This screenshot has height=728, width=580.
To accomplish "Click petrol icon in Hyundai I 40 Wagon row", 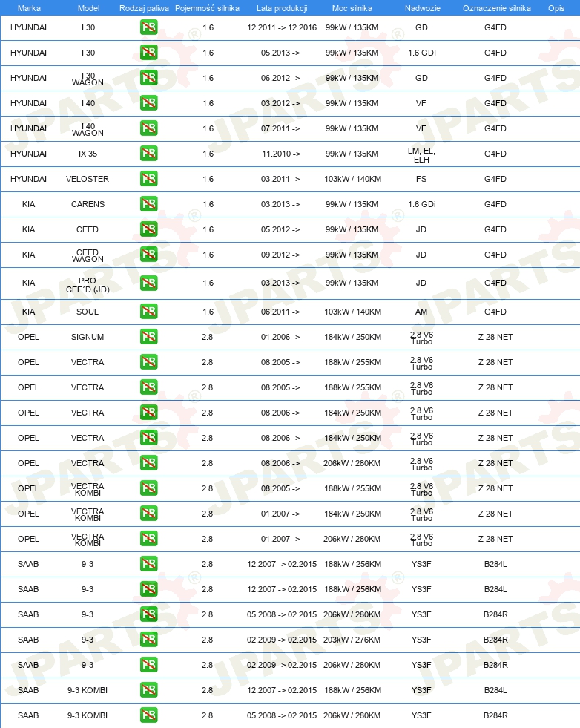I will point(149,128).
